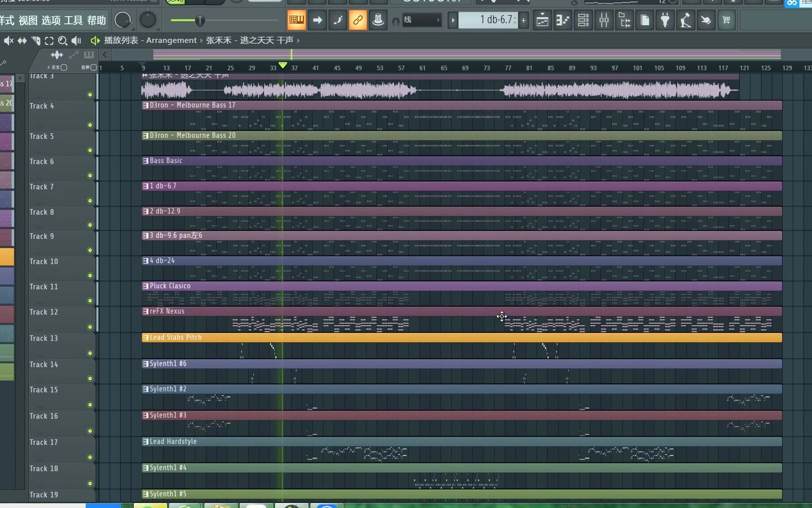Select the select tool in playlist toolbar
Viewport: 812px width, 508px height.
49,40
